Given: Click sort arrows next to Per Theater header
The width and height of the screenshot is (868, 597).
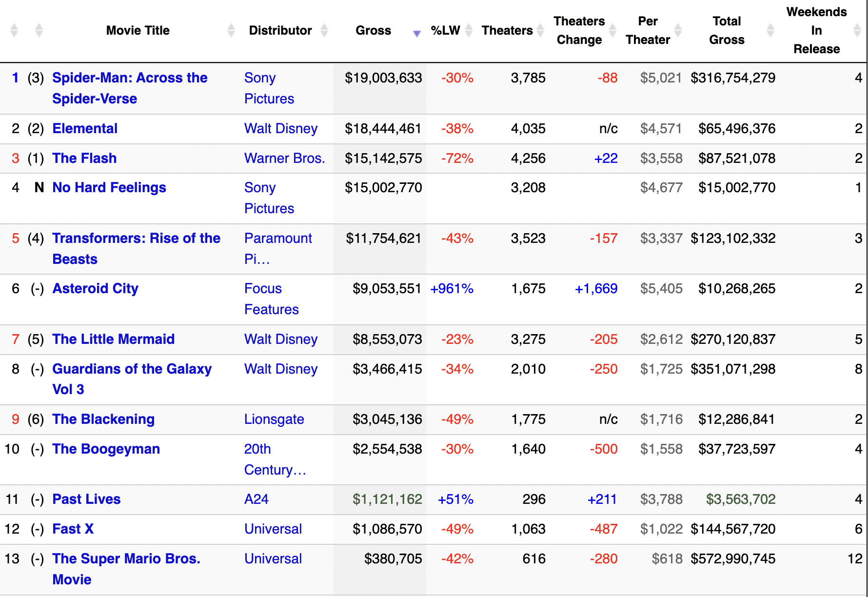Looking at the screenshot, I should coord(678,30).
